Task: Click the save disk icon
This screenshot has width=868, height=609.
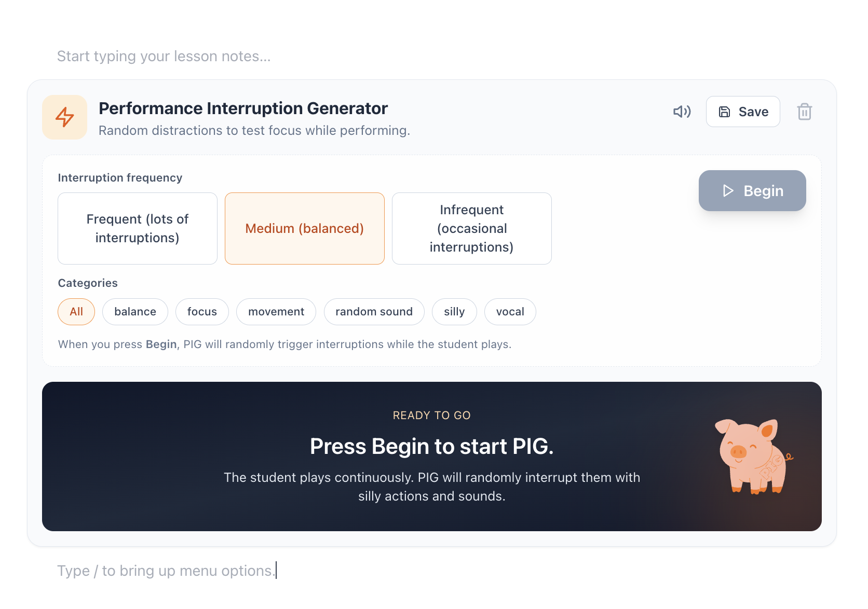Action: [x=725, y=112]
